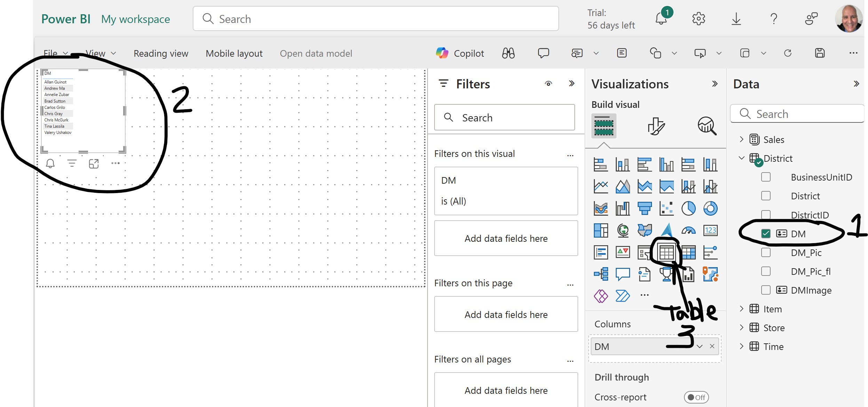Image resolution: width=868 pixels, height=407 pixels.
Task: Click the download arrow icon
Action: [736, 19]
